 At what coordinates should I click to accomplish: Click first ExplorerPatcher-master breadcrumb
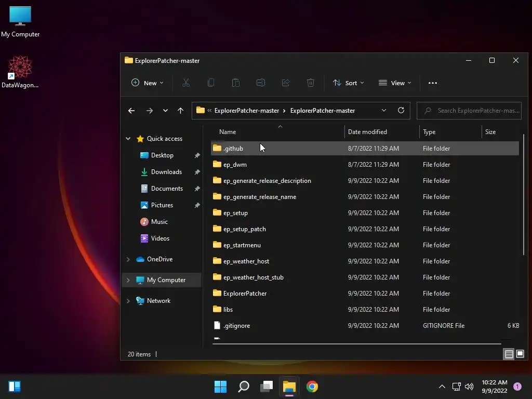pyautogui.click(x=247, y=111)
